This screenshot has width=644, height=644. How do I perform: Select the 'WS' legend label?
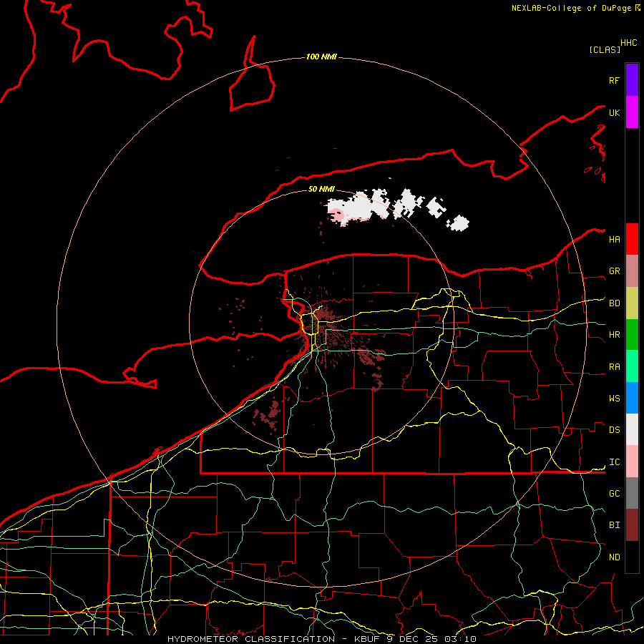[615, 399]
